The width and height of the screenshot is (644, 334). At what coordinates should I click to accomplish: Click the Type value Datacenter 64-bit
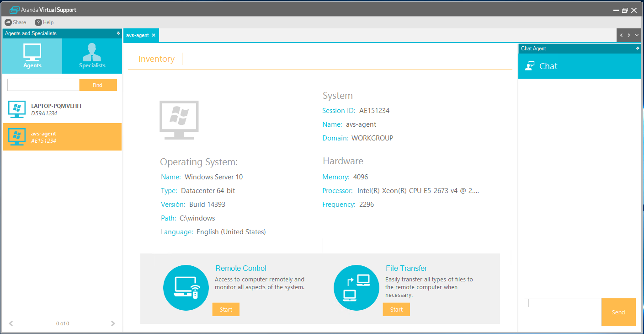pyautogui.click(x=208, y=191)
